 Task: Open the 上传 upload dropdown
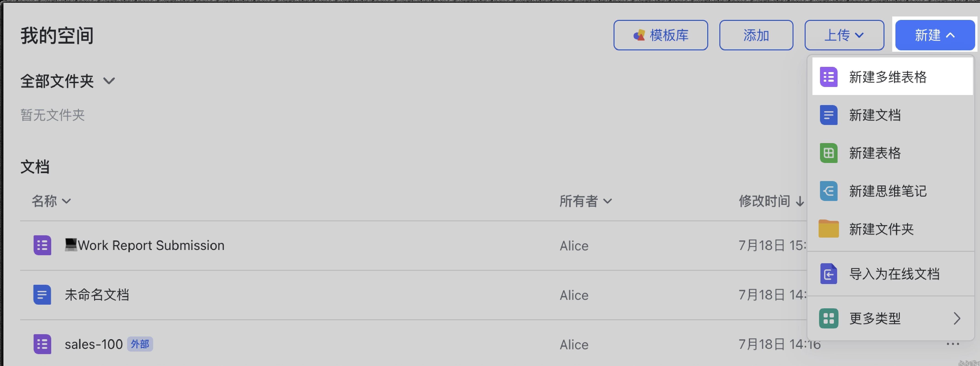(844, 35)
